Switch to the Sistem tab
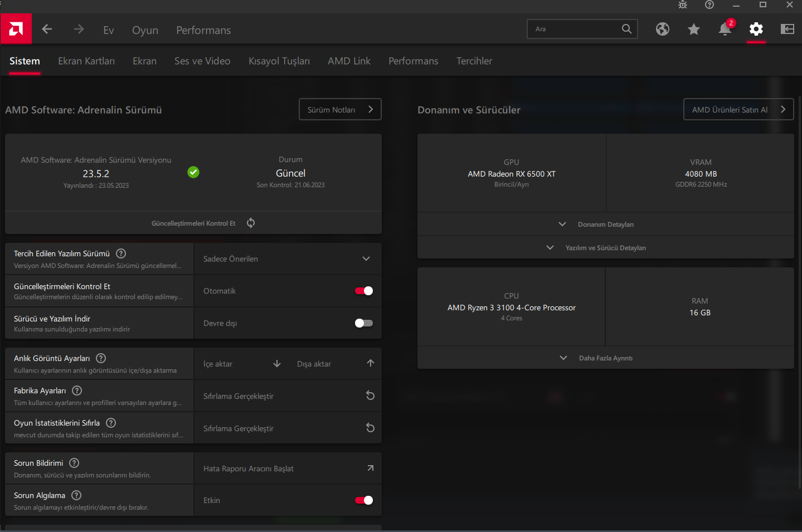The height and width of the screenshot is (532, 802). [25, 61]
